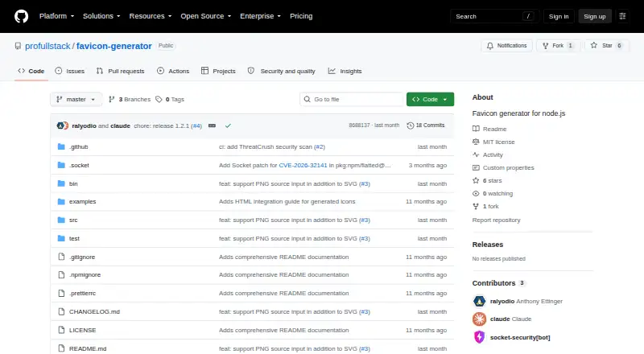Open the Actions tab
644x354 pixels.
pyautogui.click(x=173, y=71)
